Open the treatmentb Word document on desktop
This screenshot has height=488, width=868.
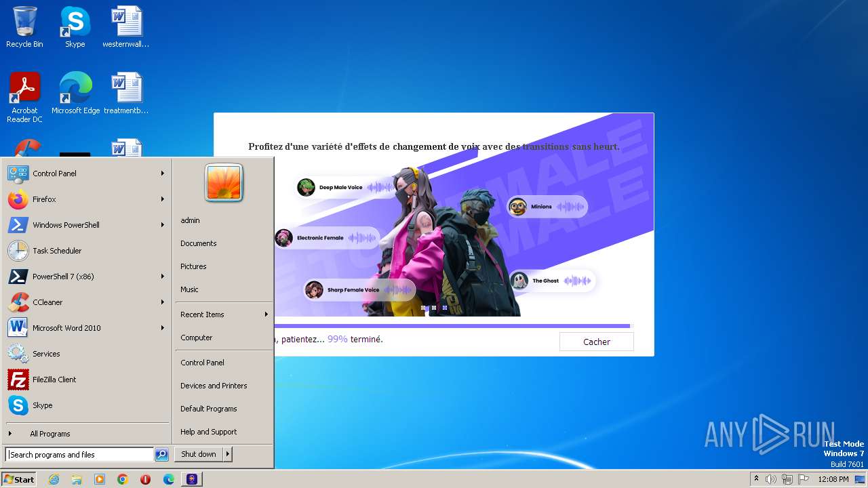(126, 93)
